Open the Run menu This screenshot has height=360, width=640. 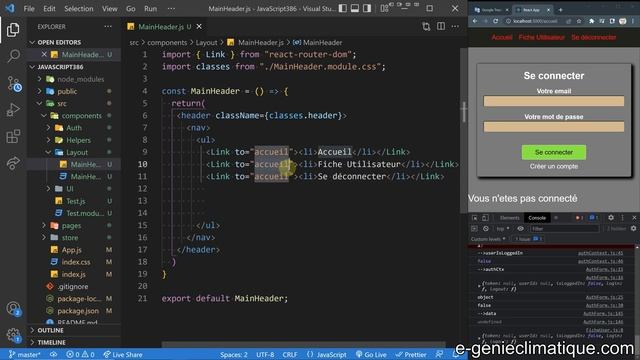coord(150,9)
